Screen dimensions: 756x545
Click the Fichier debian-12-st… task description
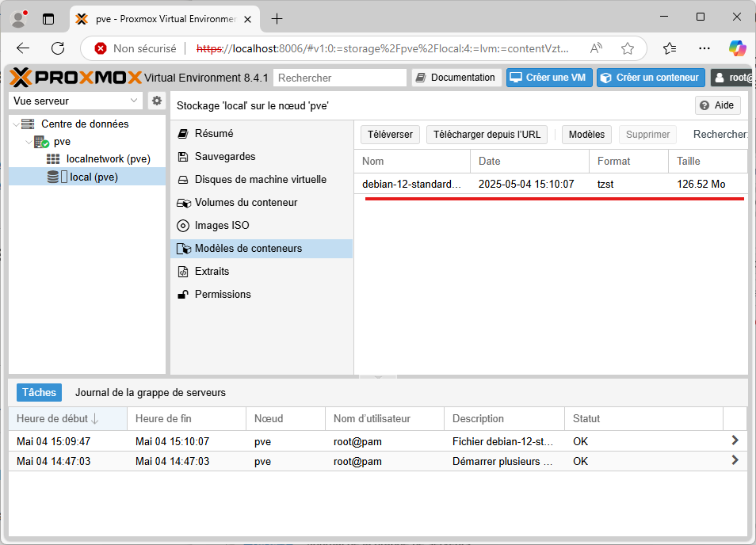pos(503,441)
